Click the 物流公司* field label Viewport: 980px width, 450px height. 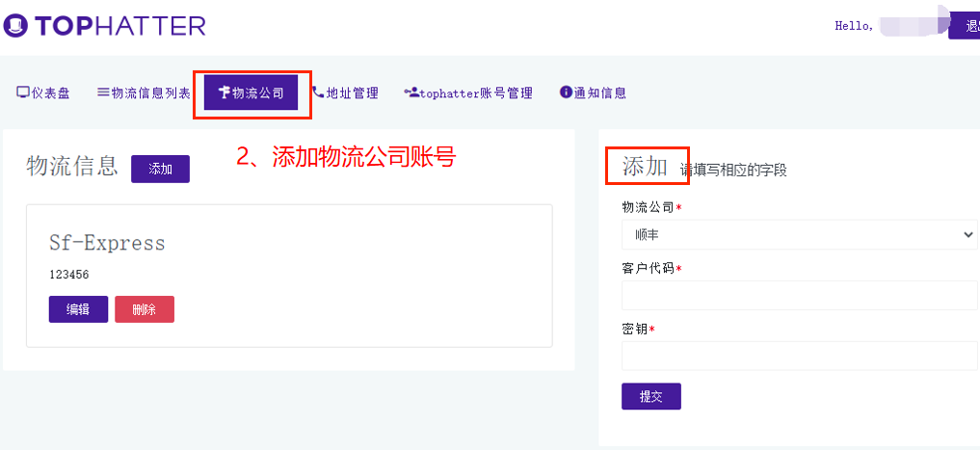(x=651, y=207)
